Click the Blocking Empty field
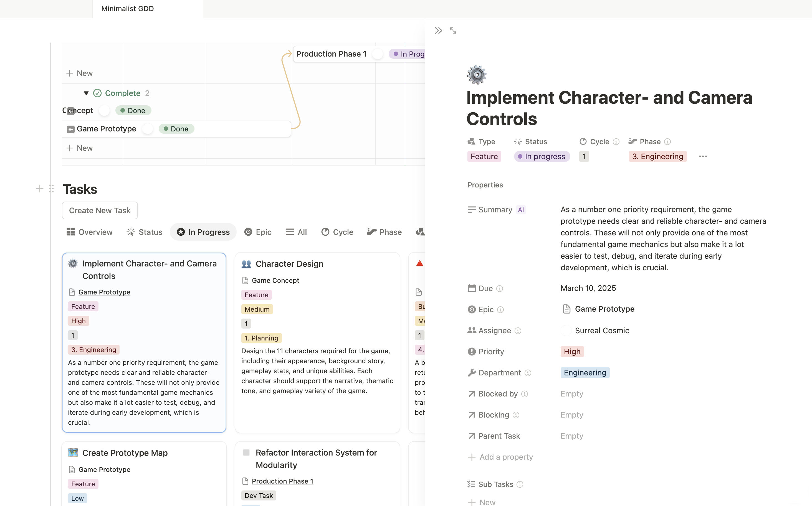The width and height of the screenshot is (812, 506). 571,415
